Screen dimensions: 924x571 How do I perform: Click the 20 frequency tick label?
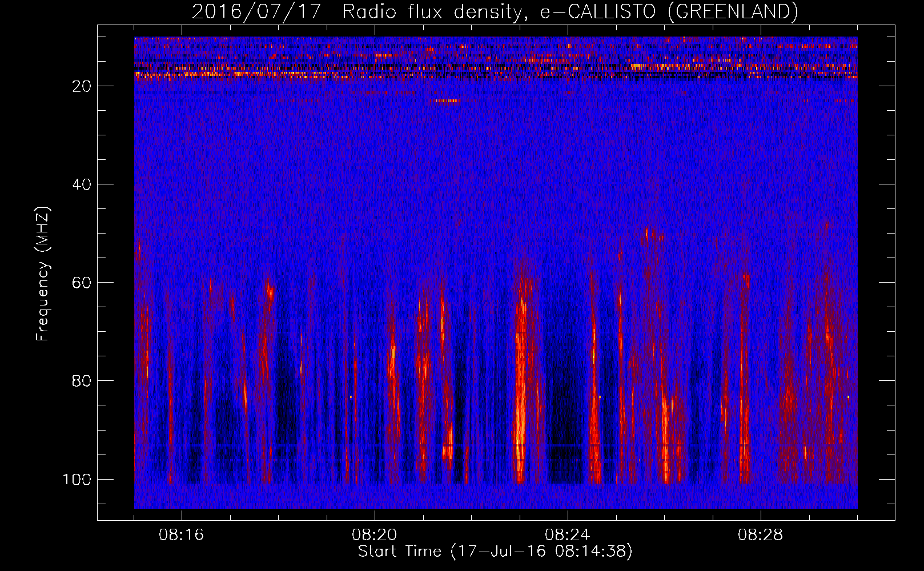pyautogui.click(x=82, y=86)
